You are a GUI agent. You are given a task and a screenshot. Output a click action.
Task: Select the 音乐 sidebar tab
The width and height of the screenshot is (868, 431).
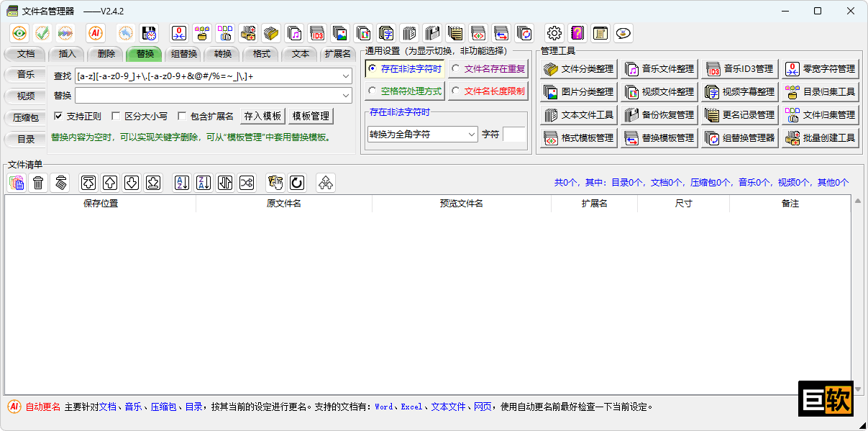click(25, 73)
